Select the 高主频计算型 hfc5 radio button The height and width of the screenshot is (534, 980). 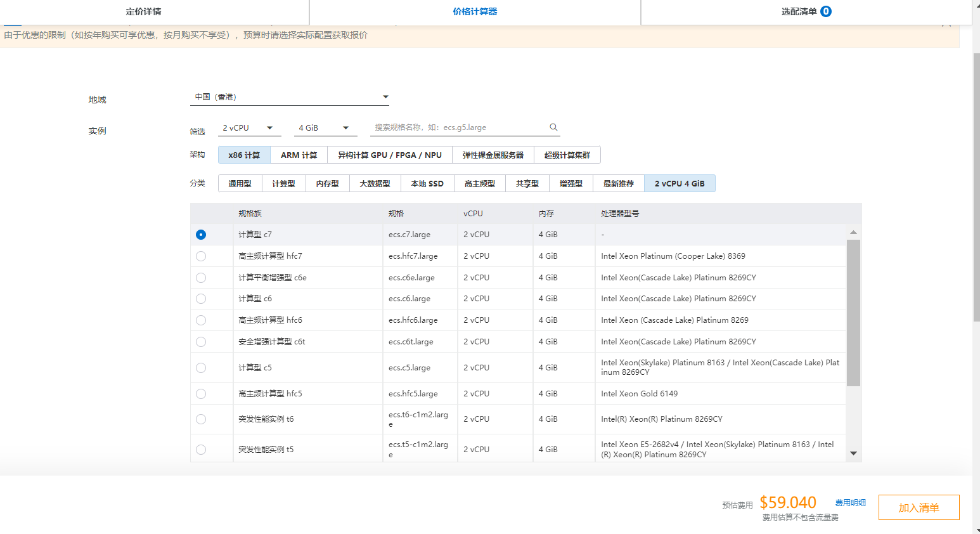click(201, 394)
